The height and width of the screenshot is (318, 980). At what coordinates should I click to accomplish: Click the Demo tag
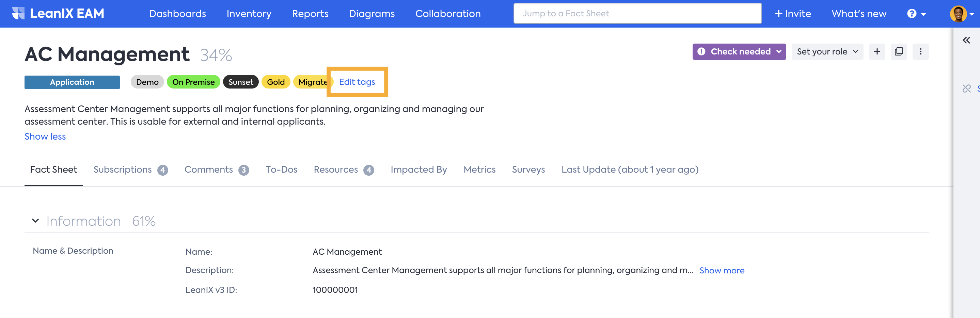147,82
